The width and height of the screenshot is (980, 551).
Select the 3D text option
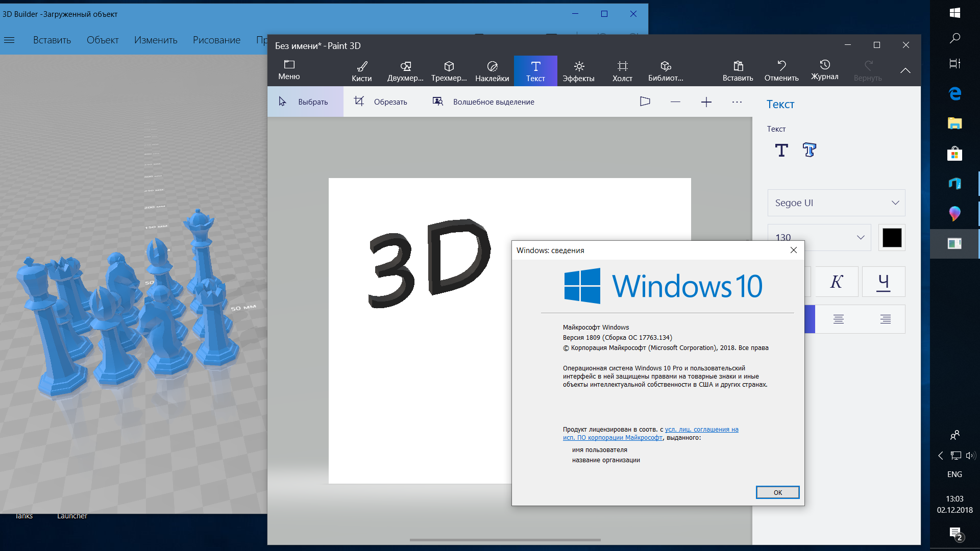click(810, 150)
